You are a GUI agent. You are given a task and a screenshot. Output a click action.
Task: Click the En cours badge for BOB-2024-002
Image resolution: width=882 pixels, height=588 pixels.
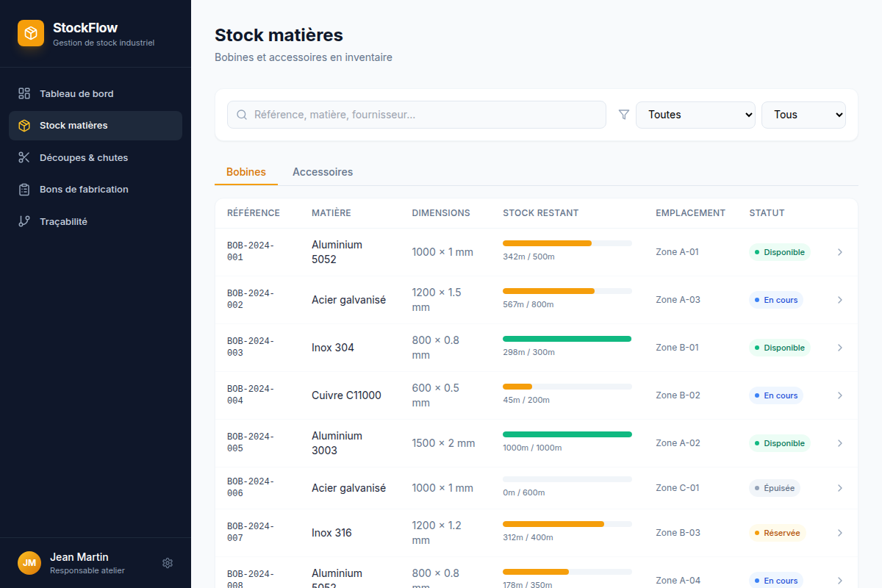point(776,300)
